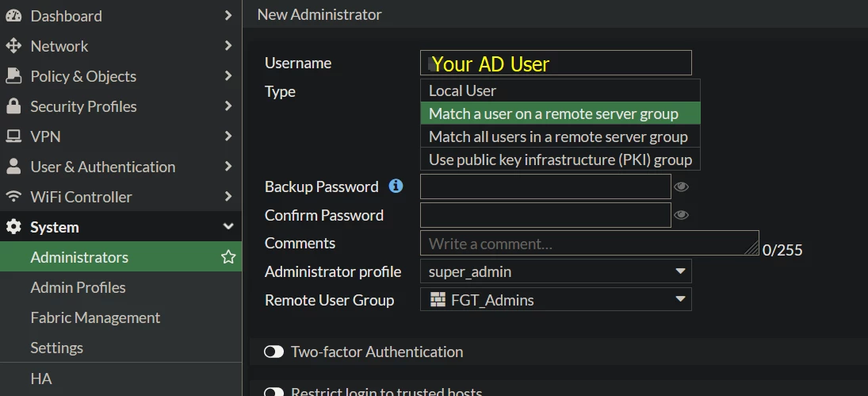
Task: Select Match a user on a remote server group
Action: click(x=560, y=113)
